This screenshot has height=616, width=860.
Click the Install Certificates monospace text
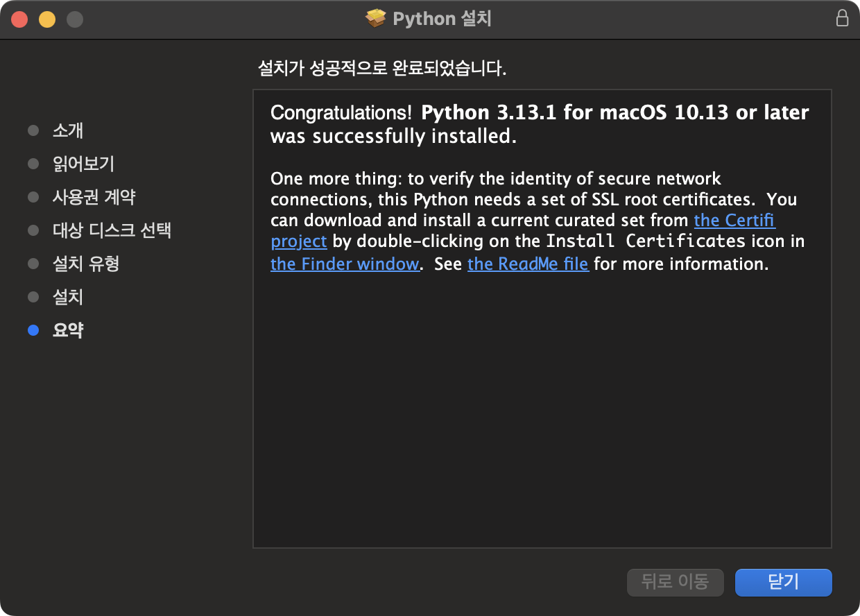tap(646, 241)
